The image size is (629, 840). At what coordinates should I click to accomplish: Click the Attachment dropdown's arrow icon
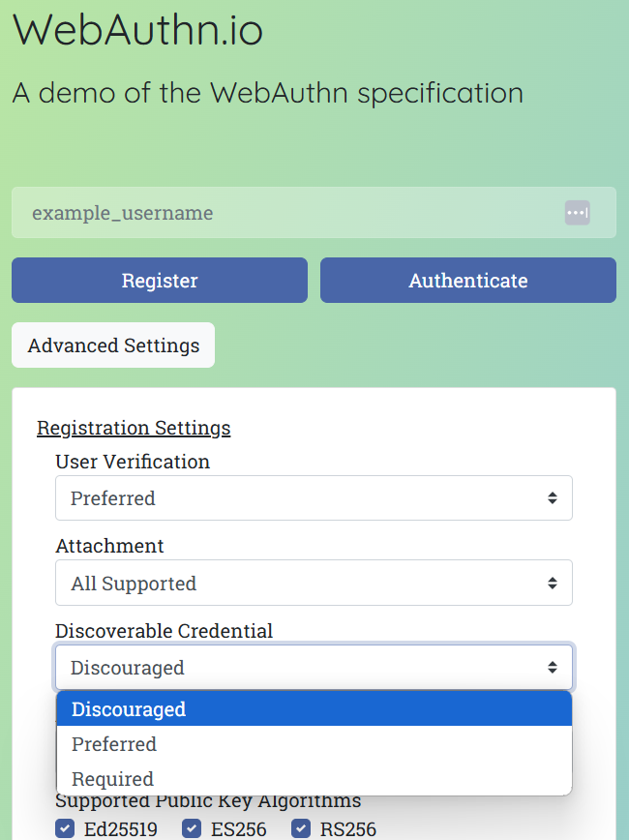click(x=553, y=583)
